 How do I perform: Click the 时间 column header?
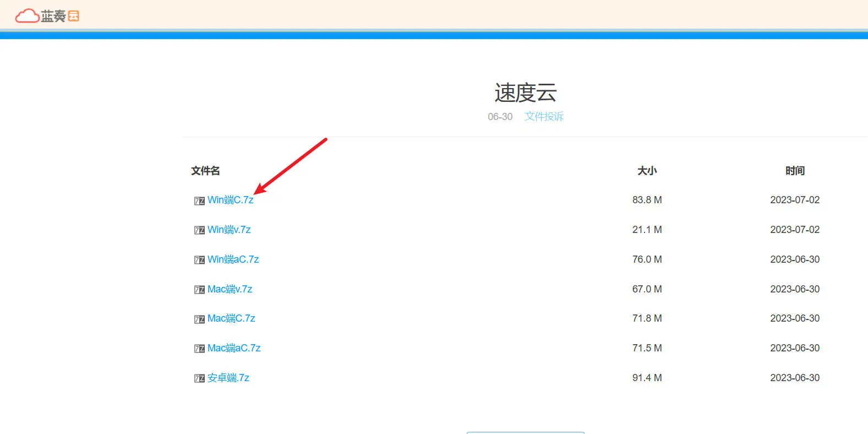click(x=795, y=171)
